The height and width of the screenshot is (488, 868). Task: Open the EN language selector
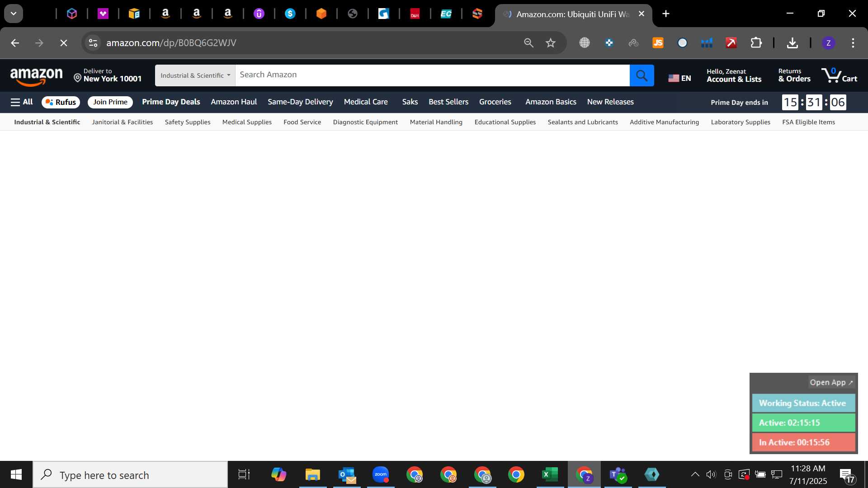679,78
